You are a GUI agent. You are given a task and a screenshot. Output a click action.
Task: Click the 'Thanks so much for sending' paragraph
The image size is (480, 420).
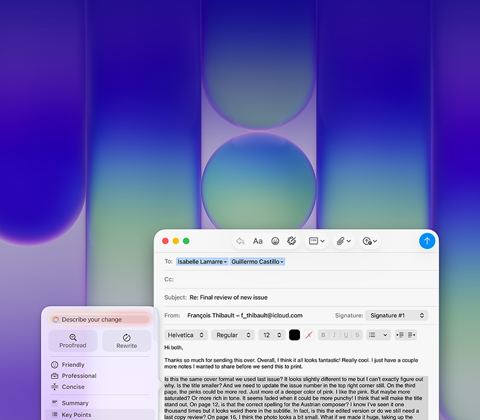[x=291, y=363]
